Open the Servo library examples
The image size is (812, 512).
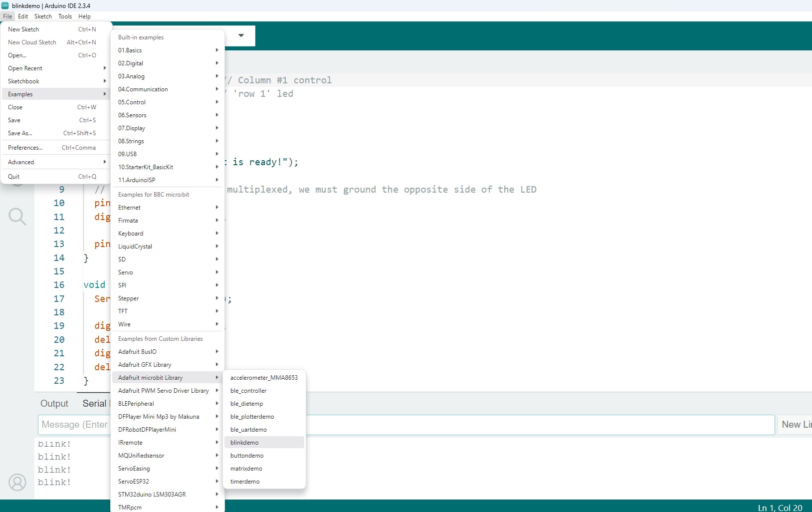168,272
